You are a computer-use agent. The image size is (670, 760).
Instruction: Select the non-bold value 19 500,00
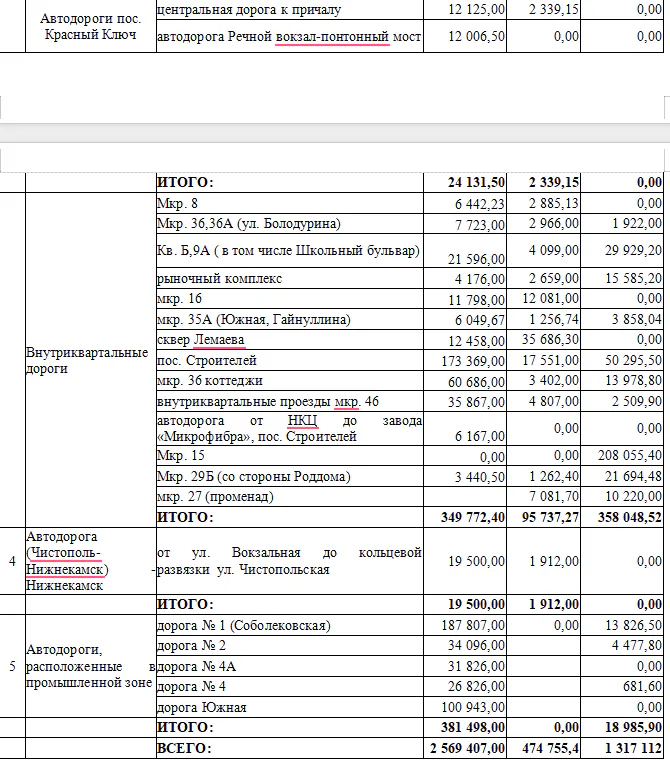(x=476, y=561)
